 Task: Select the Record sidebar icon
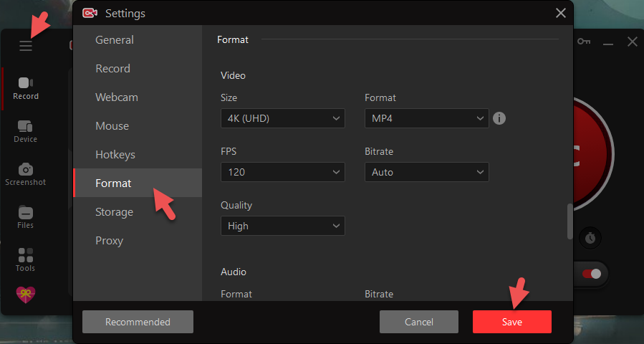[x=26, y=88]
